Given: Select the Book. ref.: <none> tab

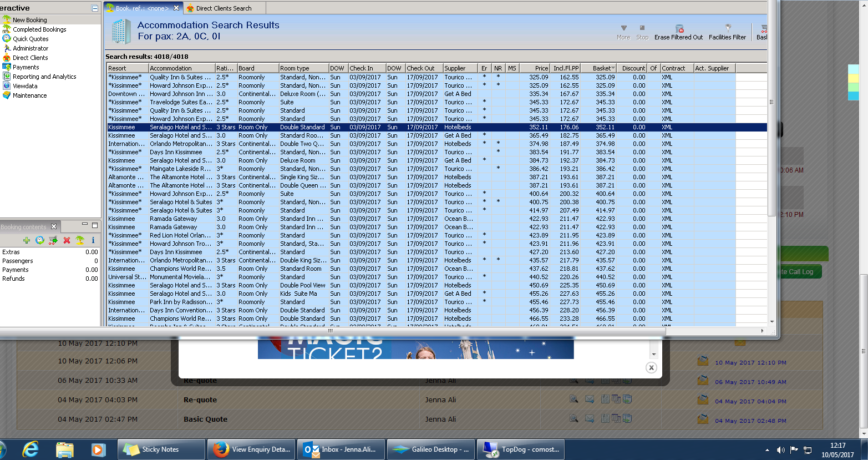Looking at the screenshot, I should point(142,8).
